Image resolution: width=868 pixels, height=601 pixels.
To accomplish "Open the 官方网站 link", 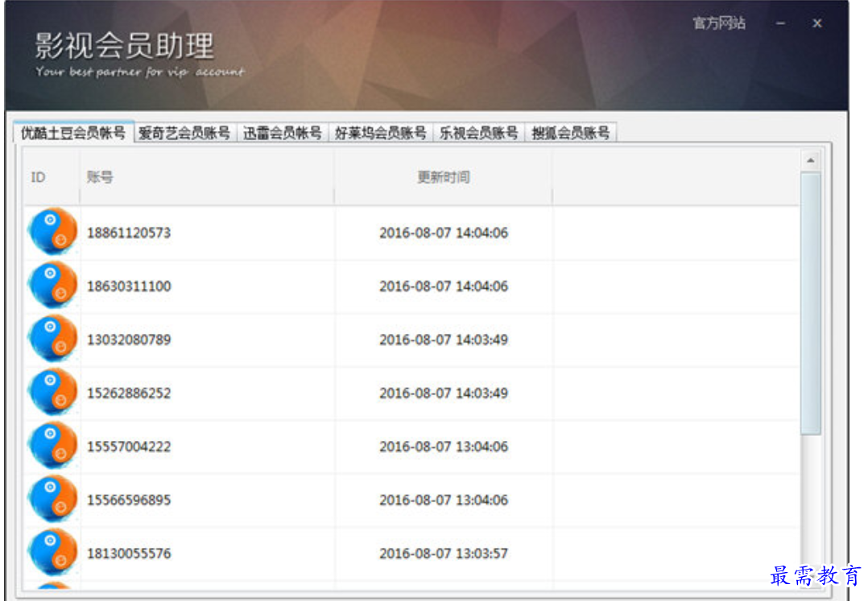I will (719, 23).
